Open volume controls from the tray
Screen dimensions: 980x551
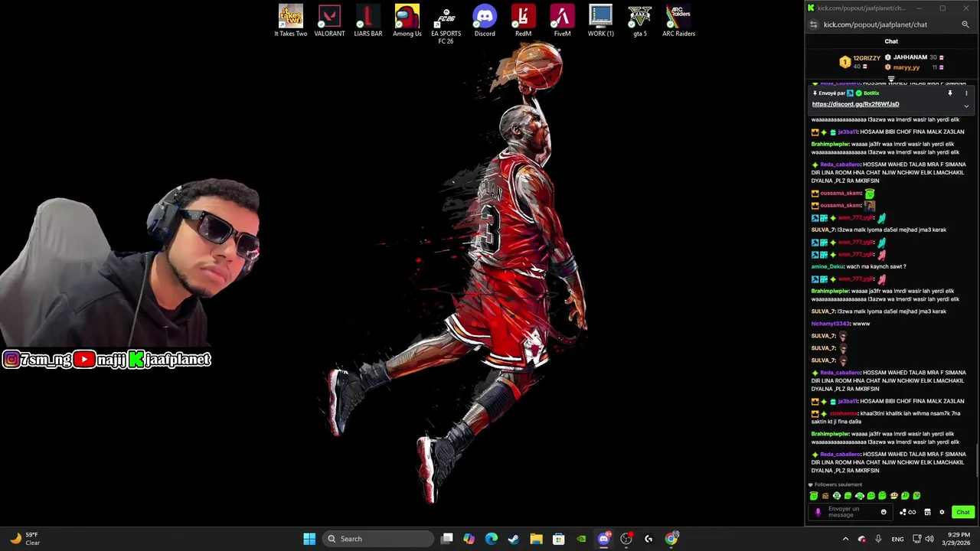(x=929, y=539)
